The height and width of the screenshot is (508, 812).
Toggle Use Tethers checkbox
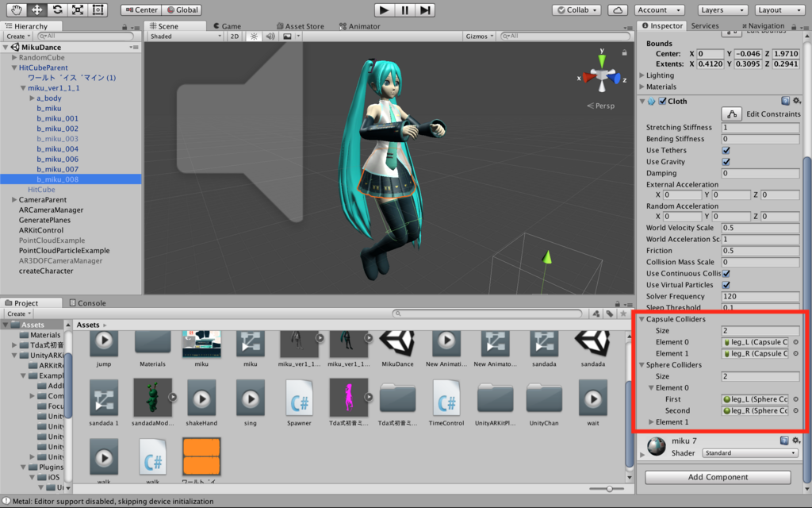pos(726,150)
